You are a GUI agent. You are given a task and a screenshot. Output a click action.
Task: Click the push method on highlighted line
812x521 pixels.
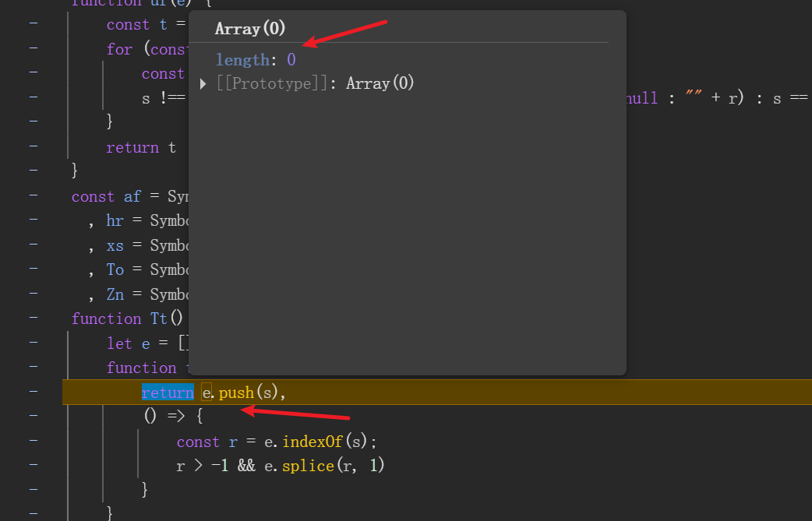click(237, 393)
